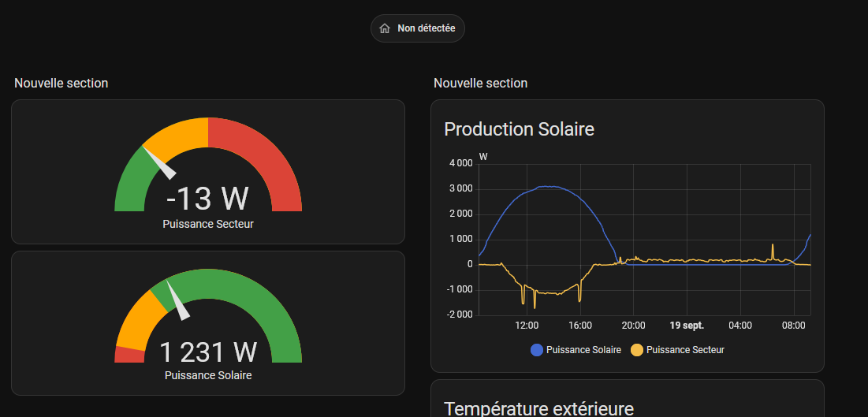Open the 'Non détectée' presence badge
The width and height of the screenshot is (868, 417).
[x=417, y=28]
